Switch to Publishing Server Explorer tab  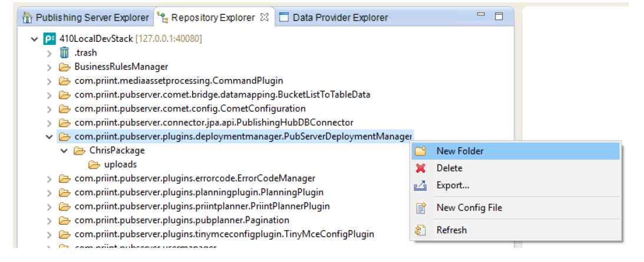pos(86,18)
